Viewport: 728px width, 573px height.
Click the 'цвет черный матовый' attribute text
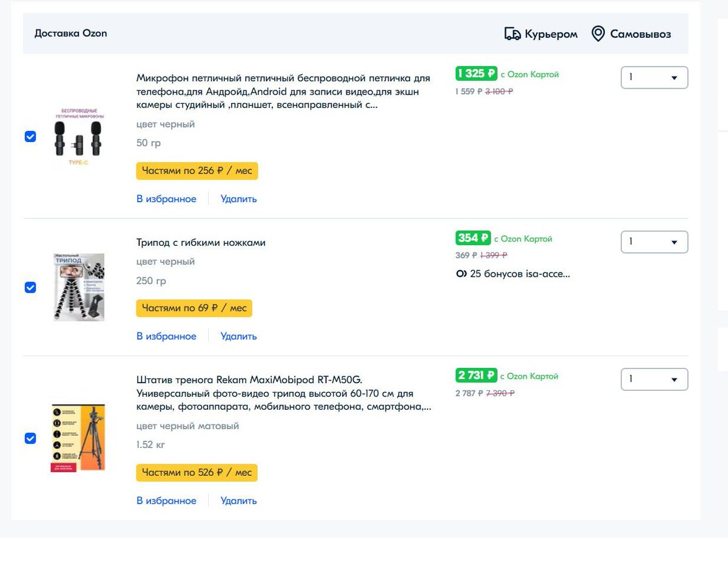[187, 426]
